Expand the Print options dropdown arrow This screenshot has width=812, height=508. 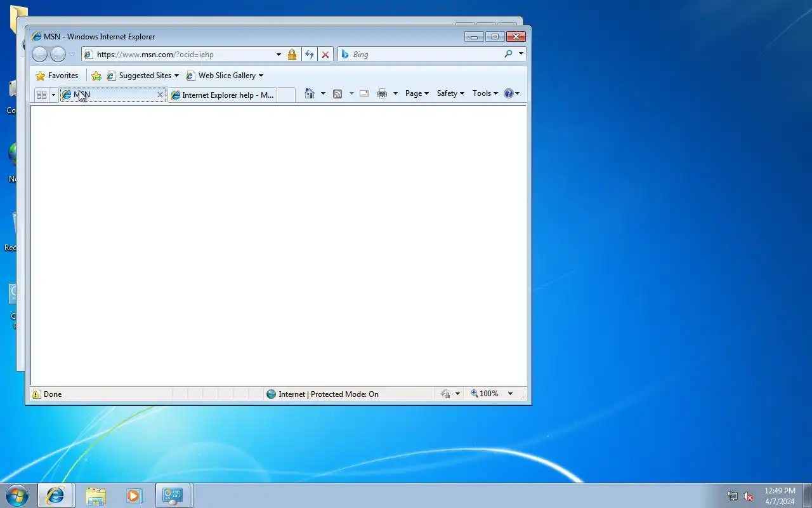pos(395,93)
